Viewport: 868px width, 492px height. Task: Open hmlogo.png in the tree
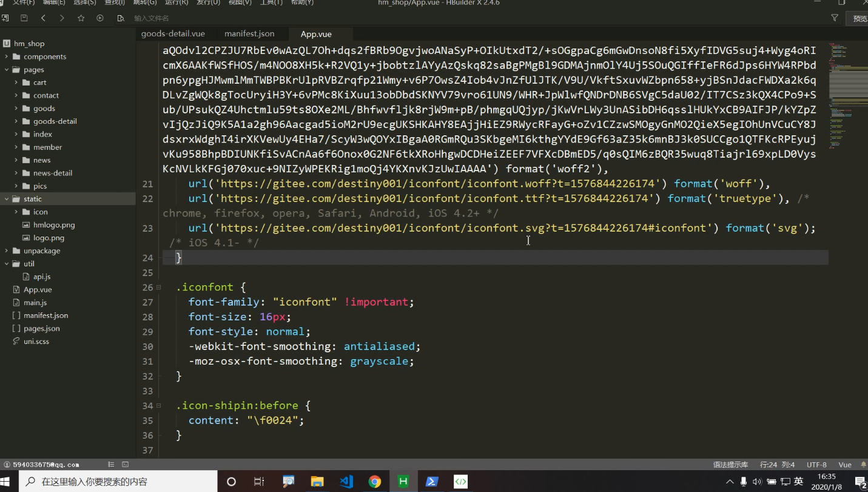tap(54, 225)
